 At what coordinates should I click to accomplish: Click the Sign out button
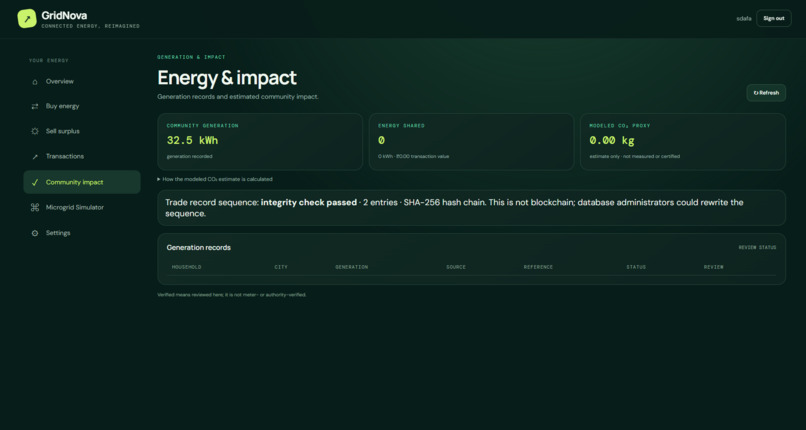[774, 18]
